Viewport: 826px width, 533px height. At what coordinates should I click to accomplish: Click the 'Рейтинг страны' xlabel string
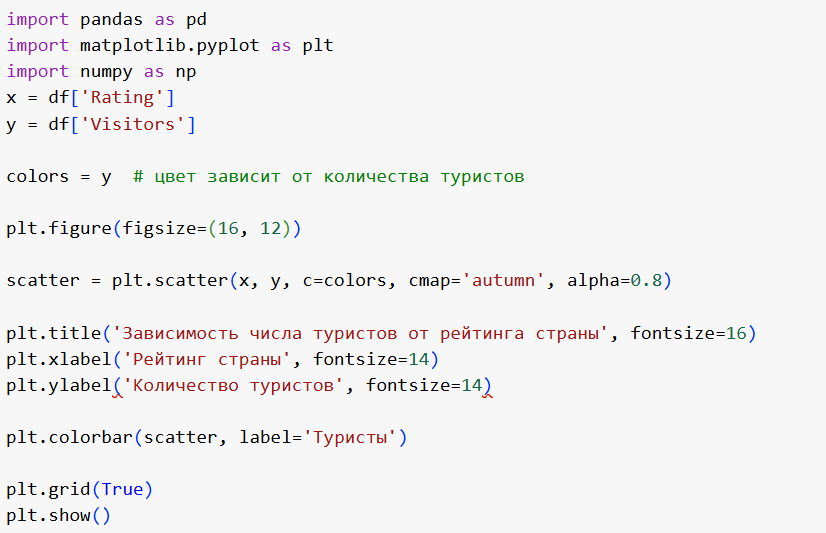coord(207,359)
